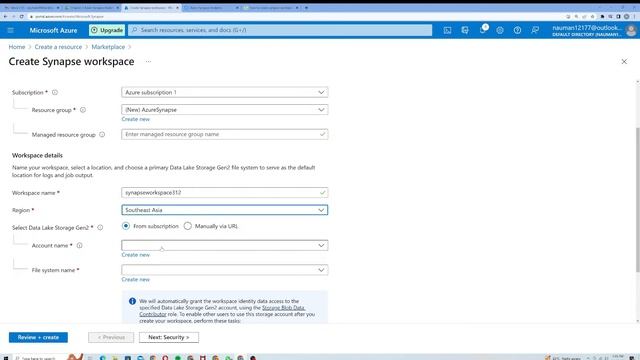Go to Create a resource breadcrumb
Viewport: 640px width, 360px height.
[58, 47]
